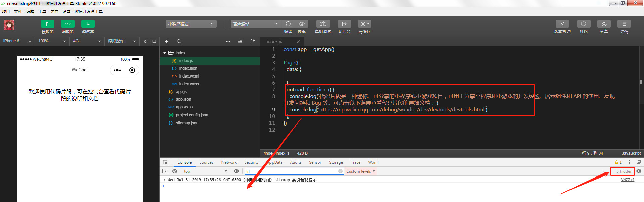Switch to the Sensor tab
The width and height of the screenshot is (644, 202).
pos(315,162)
